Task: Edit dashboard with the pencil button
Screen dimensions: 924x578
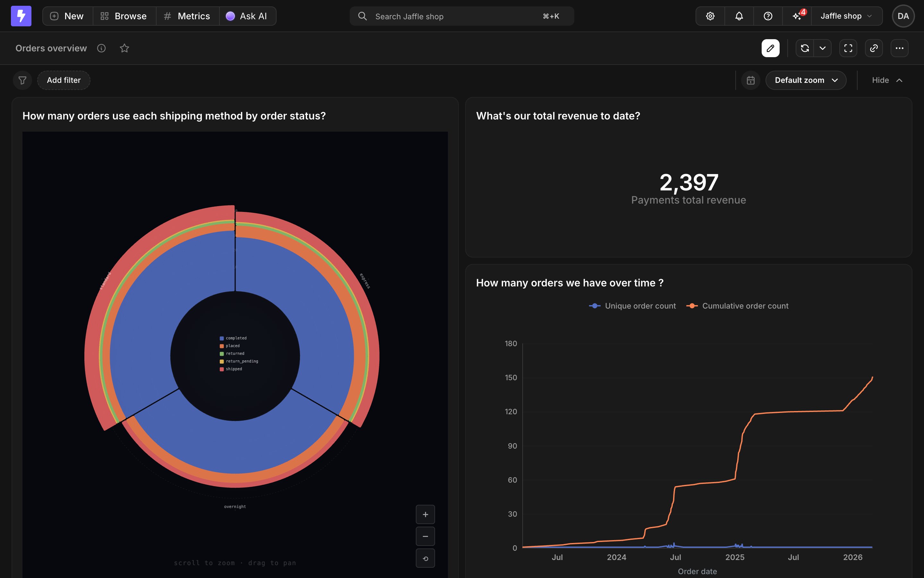Action: 771,48
